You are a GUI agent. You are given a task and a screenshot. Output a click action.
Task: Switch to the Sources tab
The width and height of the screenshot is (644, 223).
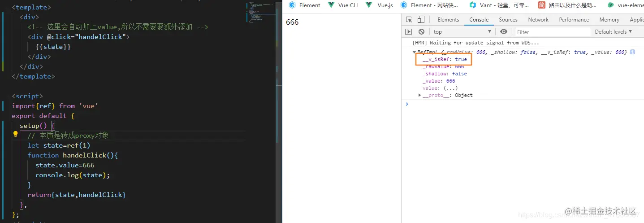[x=508, y=20]
